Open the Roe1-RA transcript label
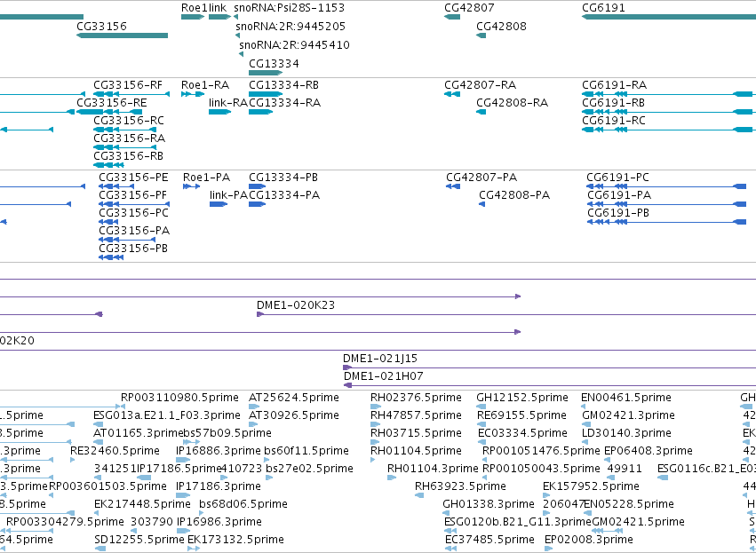Viewport: 756px width, 553px height. click(x=205, y=85)
